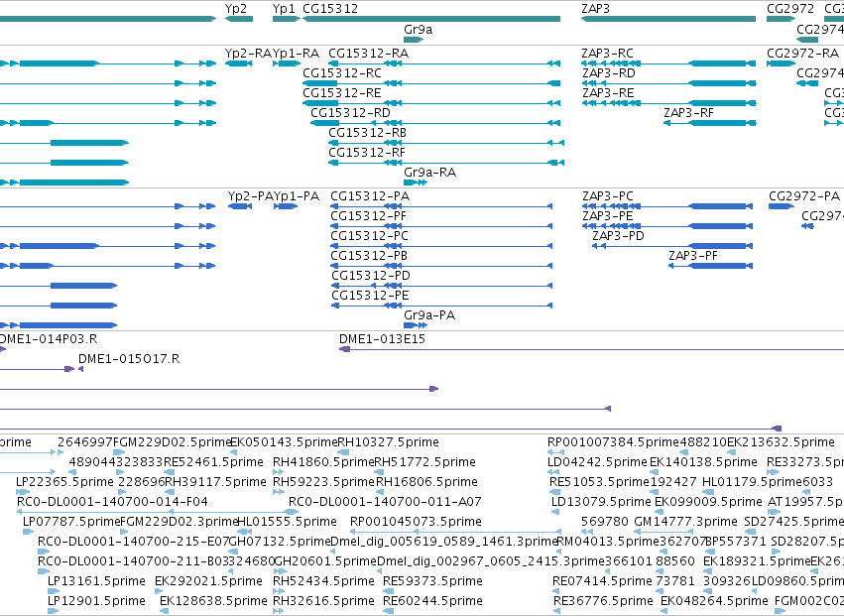Screen dimensions: 844x616
Task: Click the ZAP3-PF protein label
Action: (693, 256)
